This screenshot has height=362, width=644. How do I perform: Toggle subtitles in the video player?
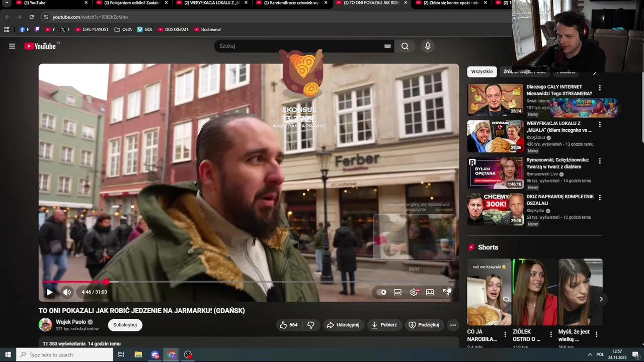(397, 292)
